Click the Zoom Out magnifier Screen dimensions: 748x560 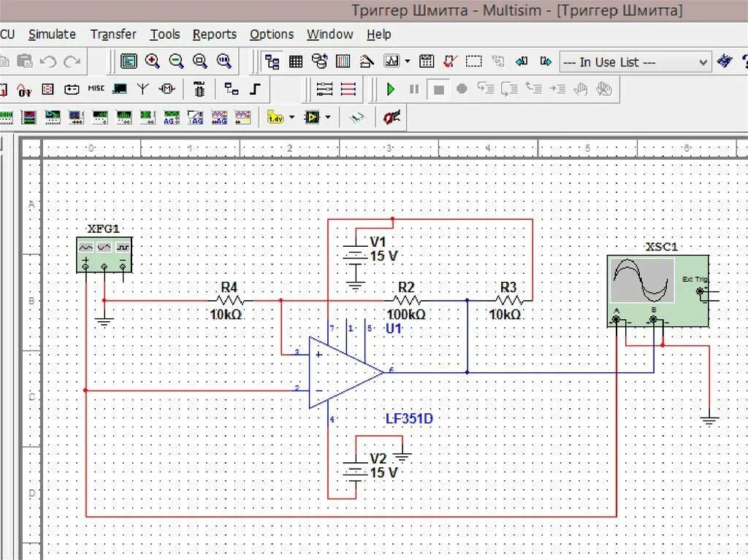(177, 61)
